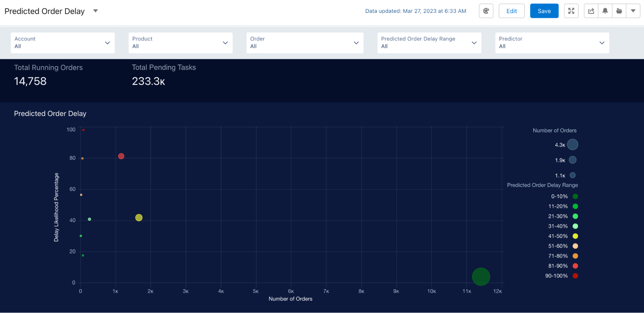Click the share dashboard icon
Image resolution: width=644 pixels, height=313 pixels.
[x=591, y=11]
